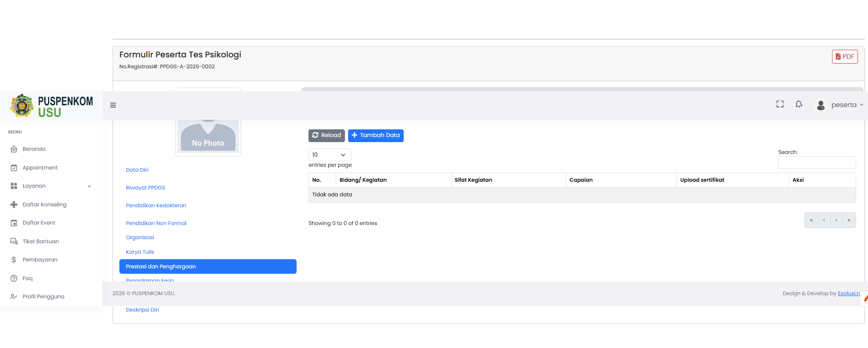Click the PUSPENKOM USU logo
The height and width of the screenshot is (348, 868).
point(51,106)
